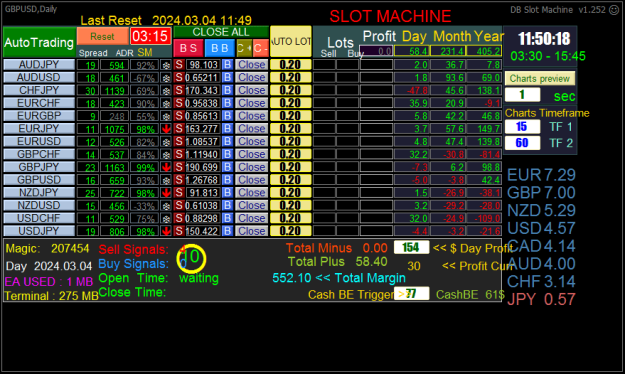Click the B buy icon for GBPUSD
This screenshot has height=374, width=625.
pyautogui.click(x=227, y=180)
